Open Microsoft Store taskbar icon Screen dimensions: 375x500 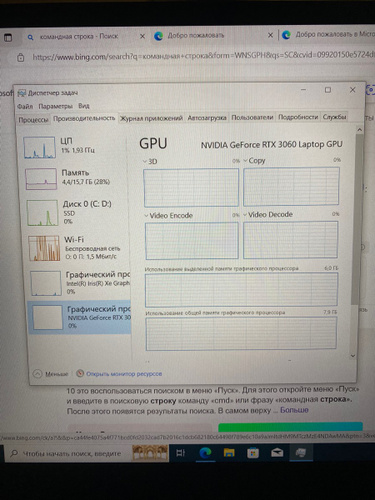(253, 453)
